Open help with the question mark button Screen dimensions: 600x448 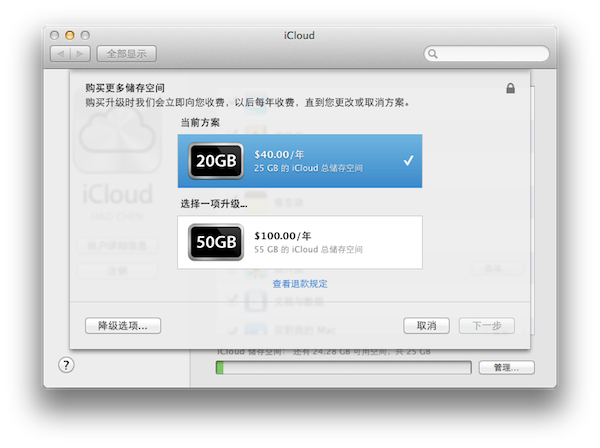[66, 365]
